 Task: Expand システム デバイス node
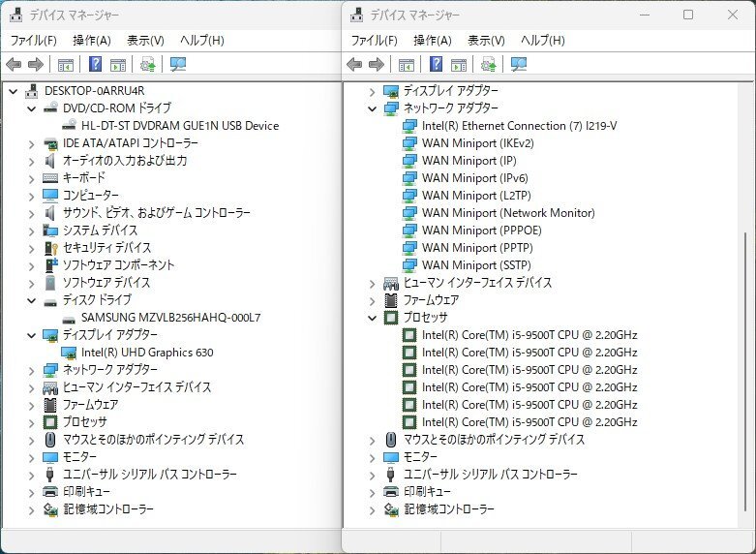(31, 231)
